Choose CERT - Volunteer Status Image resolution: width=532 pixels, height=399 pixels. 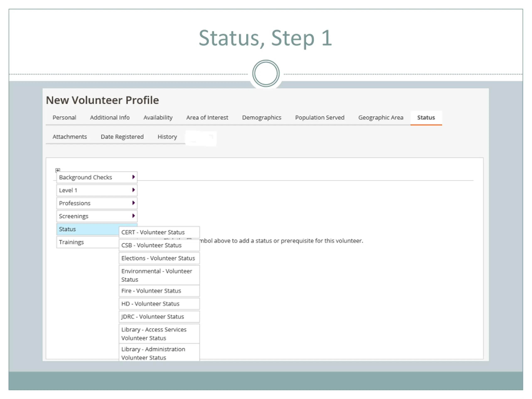pyautogui.click(x=159, y=232)
